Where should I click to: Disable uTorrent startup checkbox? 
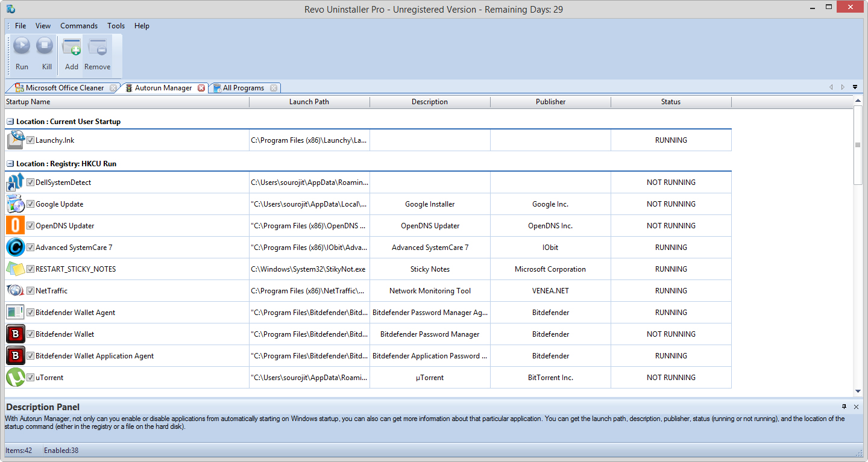pos(30,378)
